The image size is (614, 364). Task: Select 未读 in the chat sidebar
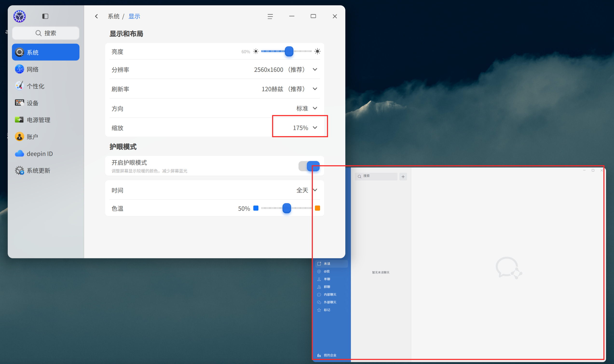tap(331, 264)
